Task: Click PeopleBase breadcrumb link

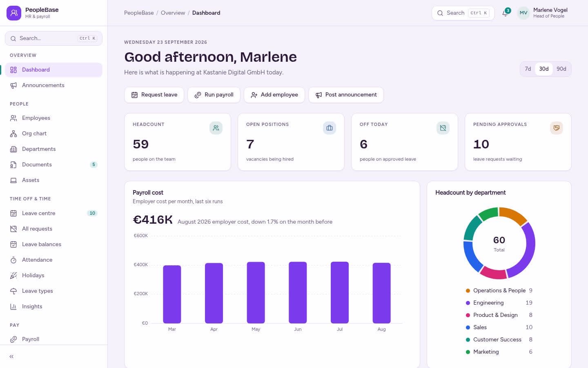Action: [x=139, y=13]
